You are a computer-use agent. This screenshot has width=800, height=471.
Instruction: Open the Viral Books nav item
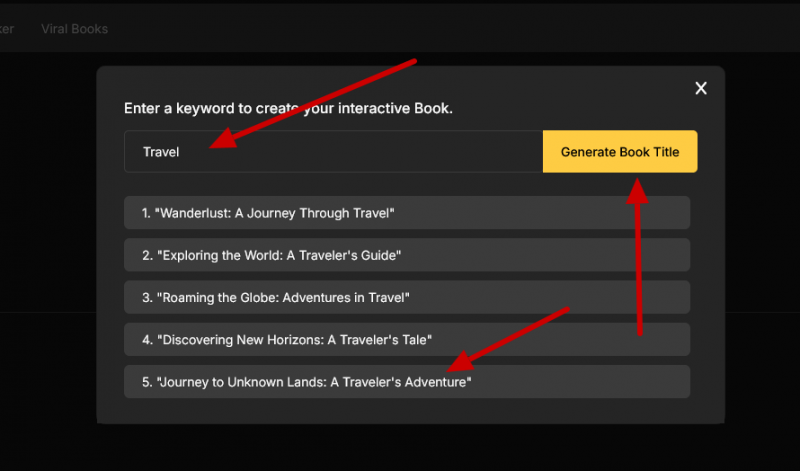pos(74,29)
